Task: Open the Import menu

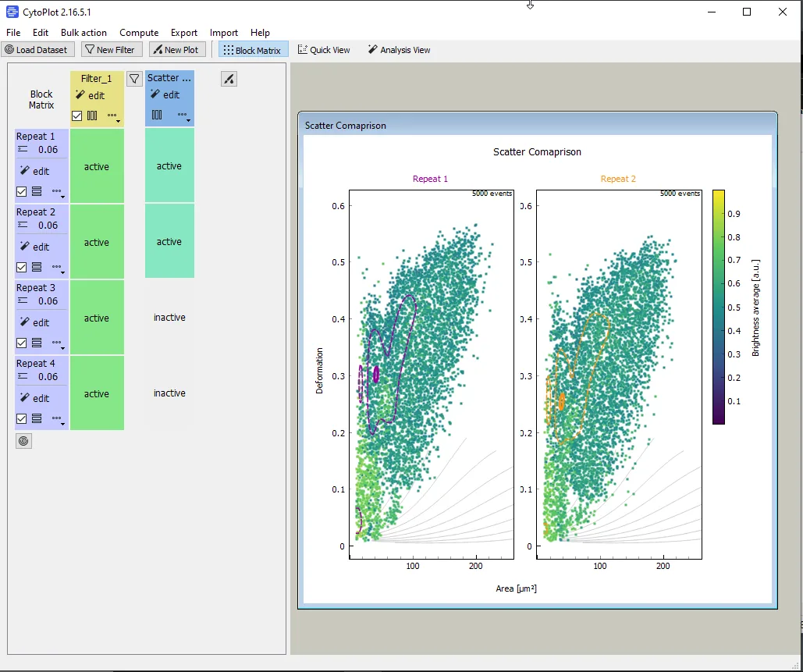Action: tap(224, 33)
